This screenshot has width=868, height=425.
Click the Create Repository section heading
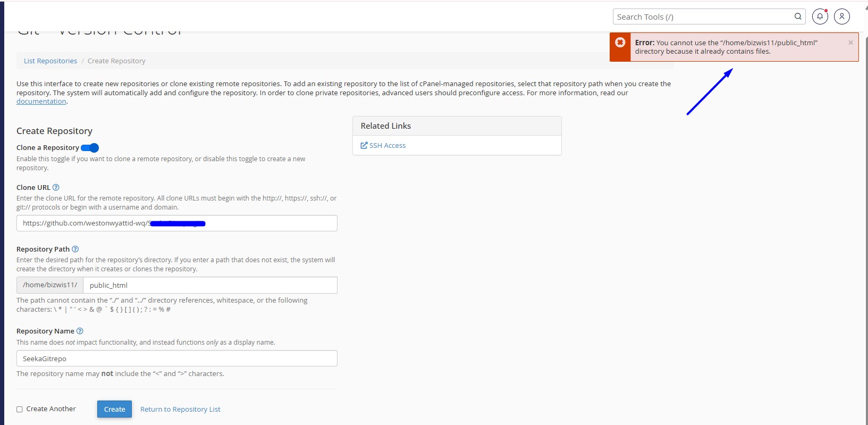coord(54,131)
